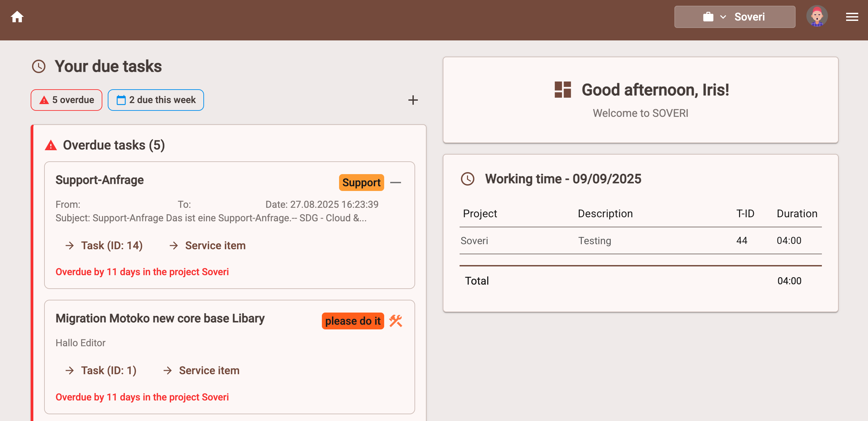Toggle the 5 overdue filter chip
The width and height of the screenshot is (868, 421).
(x=66, y=100)
